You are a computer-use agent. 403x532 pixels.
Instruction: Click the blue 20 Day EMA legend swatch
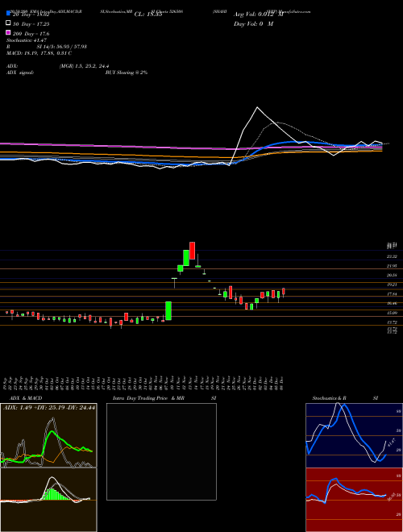9,14
